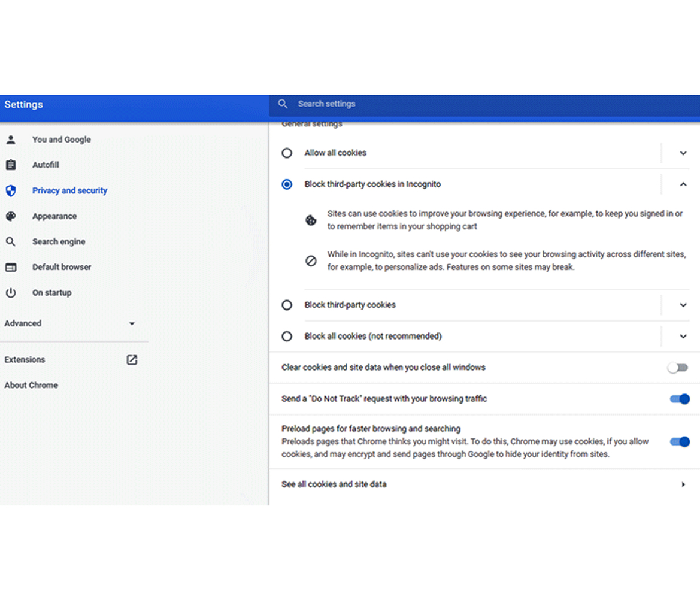Click the Allow all cookies label
Screen dimensions: 700x600
[335, 153]
